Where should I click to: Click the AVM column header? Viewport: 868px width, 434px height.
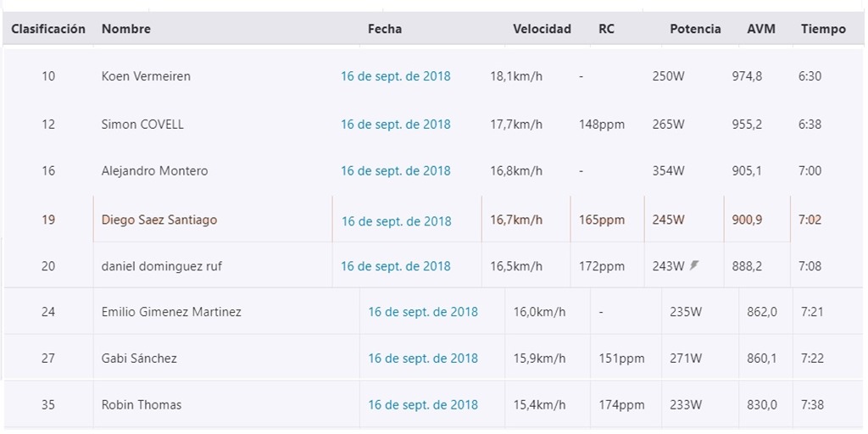[x=761, y=29]
